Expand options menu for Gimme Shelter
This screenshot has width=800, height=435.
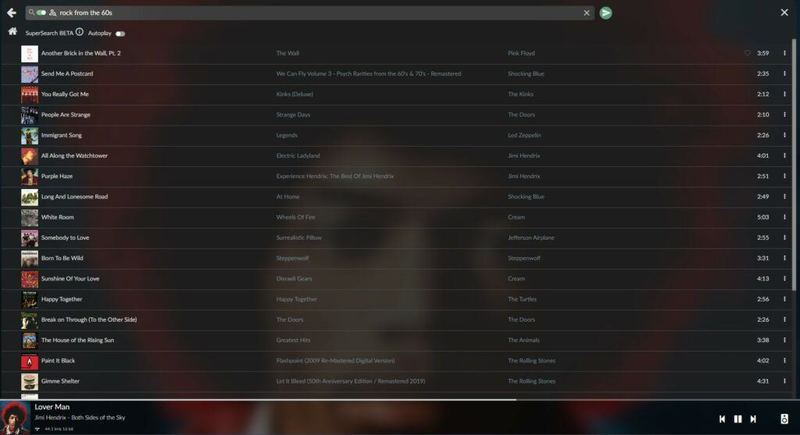pos(784,381)
